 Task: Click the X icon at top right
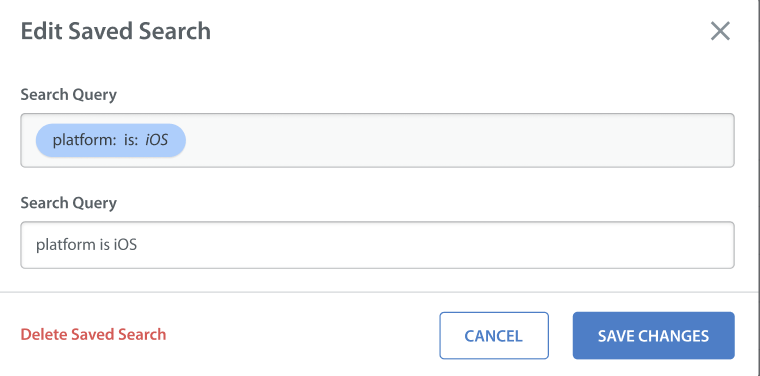tap(720, 31)
